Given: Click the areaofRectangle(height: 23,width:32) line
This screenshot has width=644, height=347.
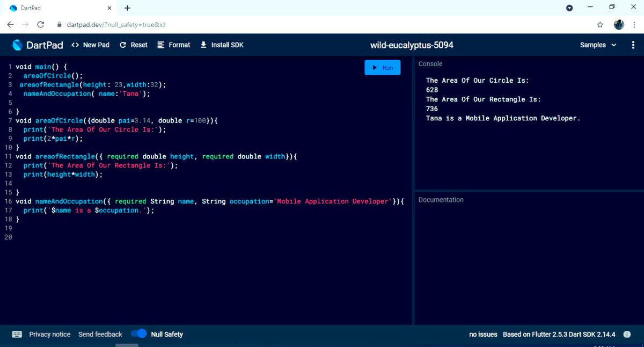Looking at the screenshot, I should point(93,85).
